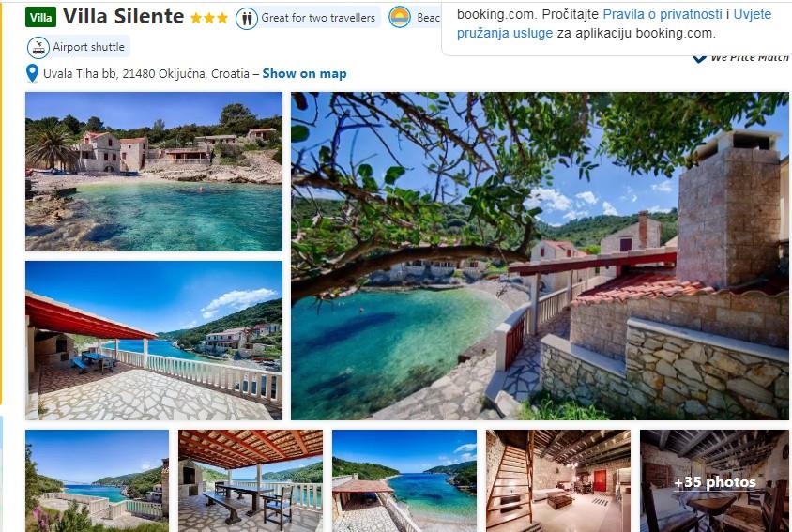This screenshot has height=532, width=792.
Task: Click the Great for two travellers badge
Action: point(308,18)
